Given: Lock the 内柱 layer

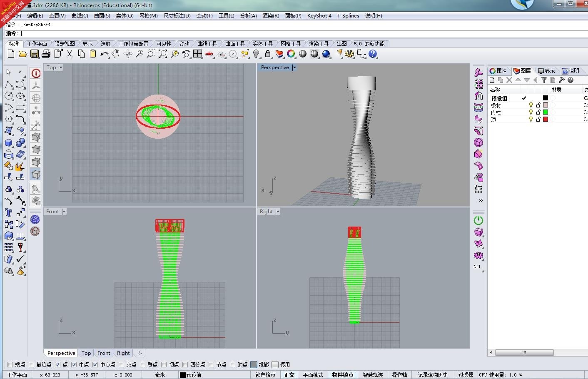Looking at the screenshot, I should tap(538, 112).
